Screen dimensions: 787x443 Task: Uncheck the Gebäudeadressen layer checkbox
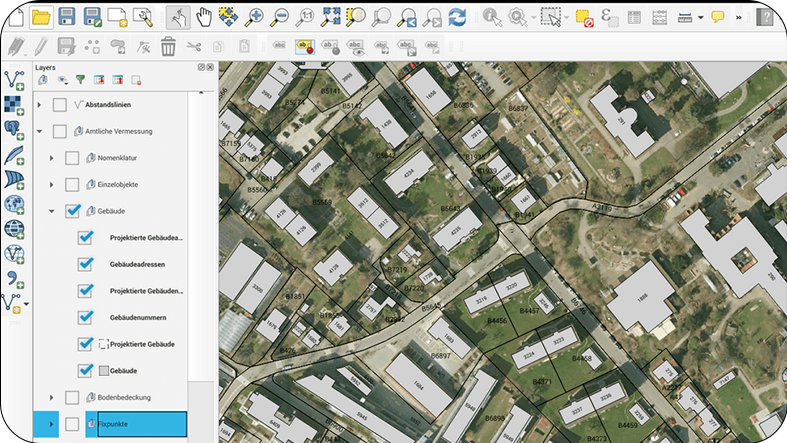[85, 264]
